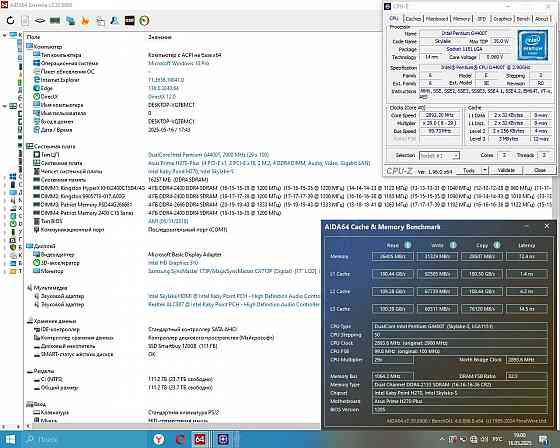Switch to CPU-Z via its taskbar icon
560x448 pixels.
[x=224, y=439]
